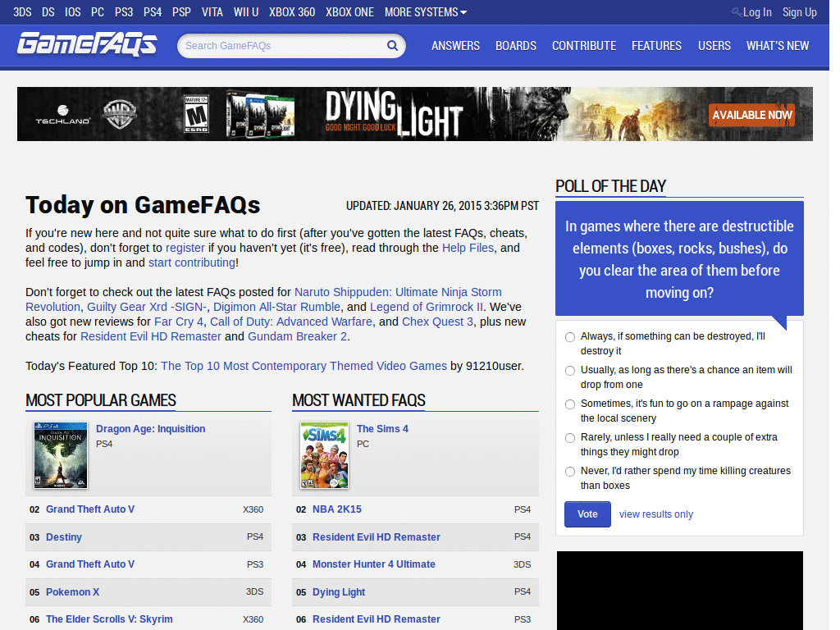The image size is (840, 630).
Task: Open the Features menu
Action: click(657, 46)
